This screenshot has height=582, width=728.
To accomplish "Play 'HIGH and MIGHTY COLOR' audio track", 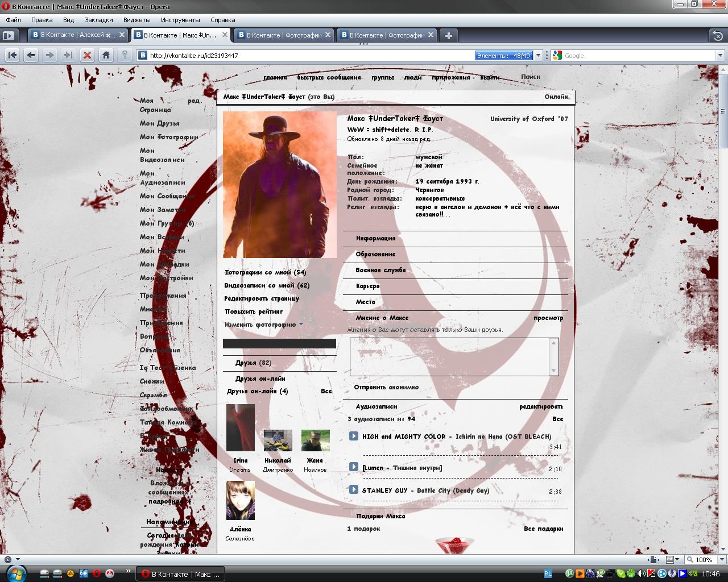I will point(353,436).
